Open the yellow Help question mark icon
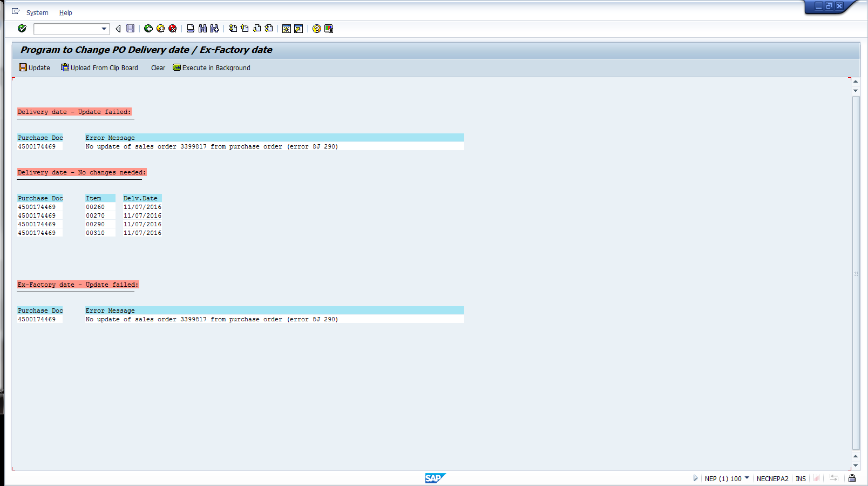Viewport: 868px width, 486px height. click(x=317, y=29)
